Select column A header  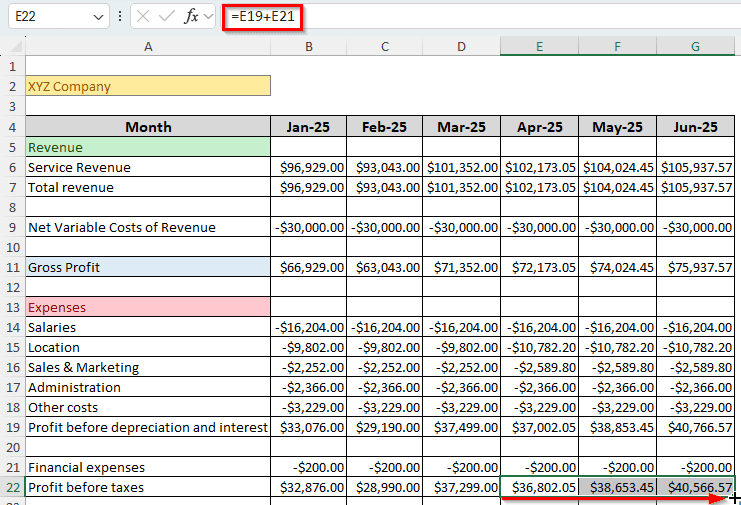[x=148, y=46]
